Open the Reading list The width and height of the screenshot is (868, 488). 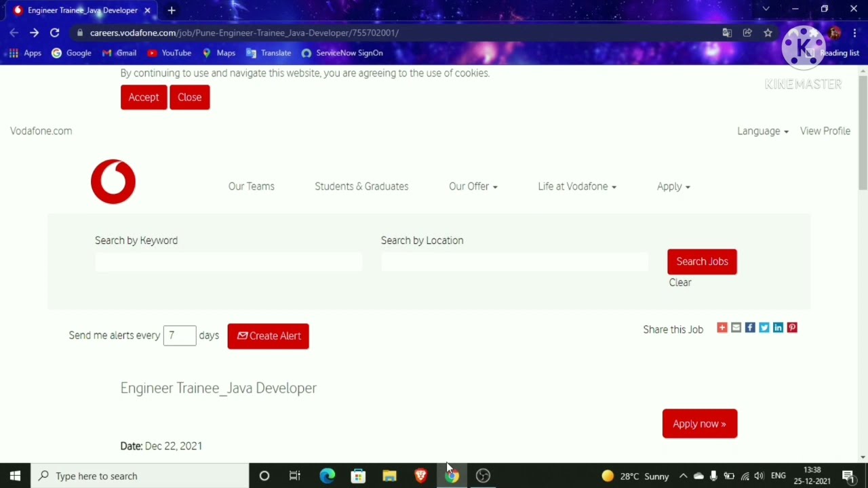[832, 53]
